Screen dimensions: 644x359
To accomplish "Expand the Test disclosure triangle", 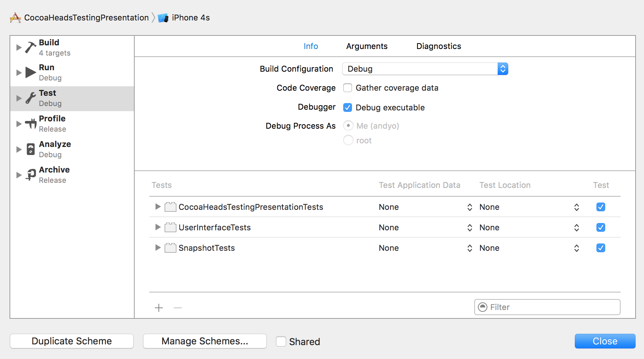I will coord(19,98).
